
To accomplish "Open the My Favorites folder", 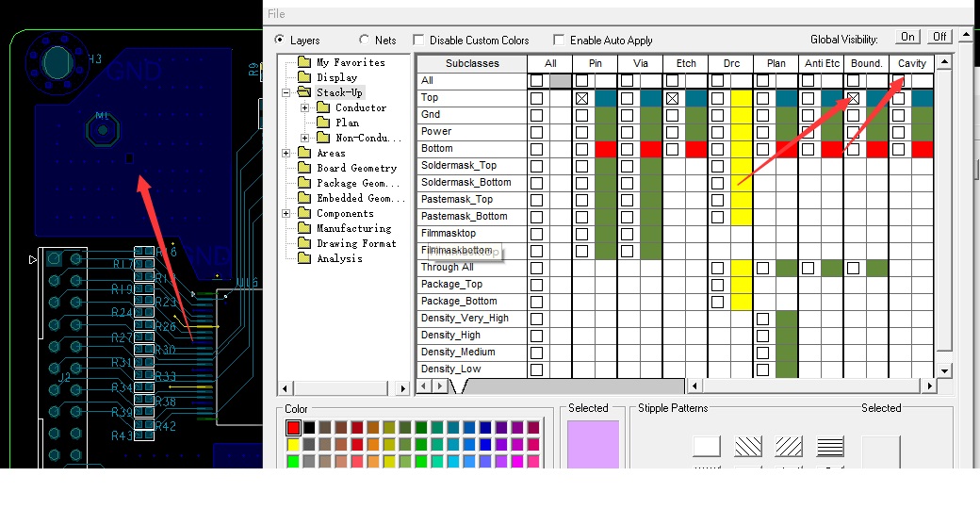I will point(303,62).
